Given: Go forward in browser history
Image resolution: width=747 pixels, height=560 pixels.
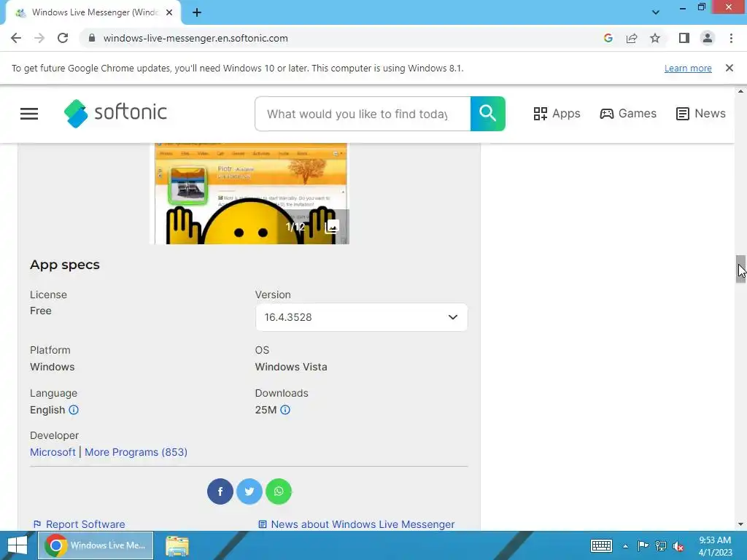Looking at the screenshot, I should 39,38.
